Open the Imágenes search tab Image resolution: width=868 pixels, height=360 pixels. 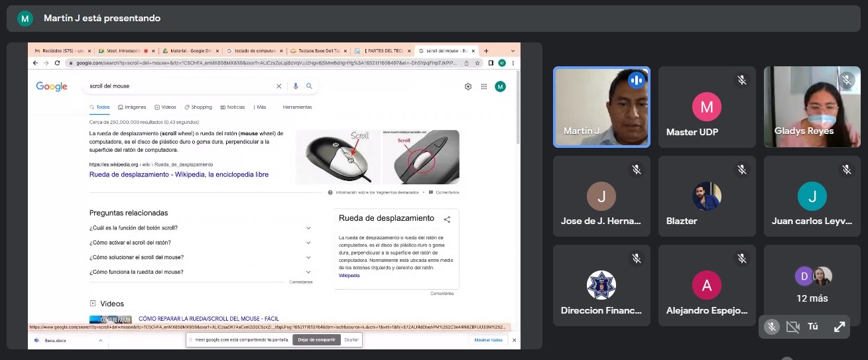point(132,107)
